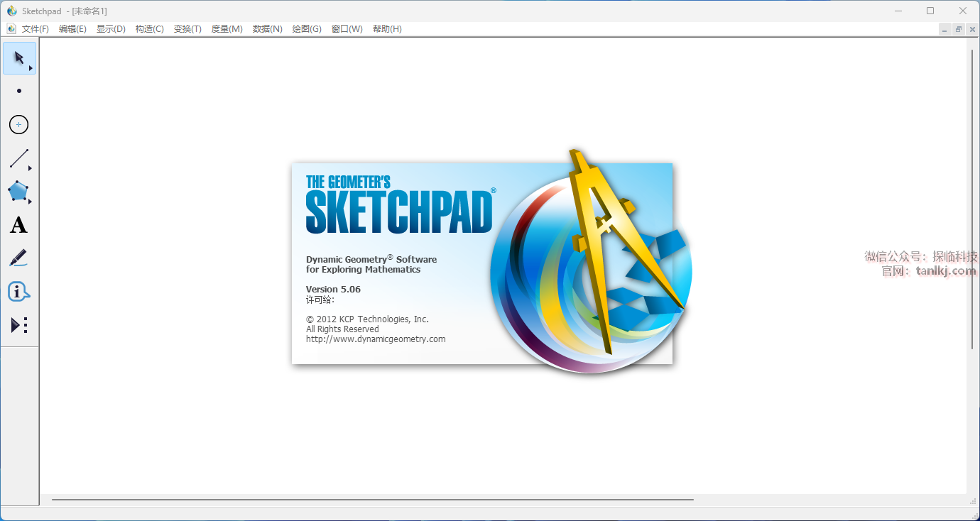Select the Polygon tool
Image resolution: width=980 pixels, height=521 pixels.
pos(18,191)
